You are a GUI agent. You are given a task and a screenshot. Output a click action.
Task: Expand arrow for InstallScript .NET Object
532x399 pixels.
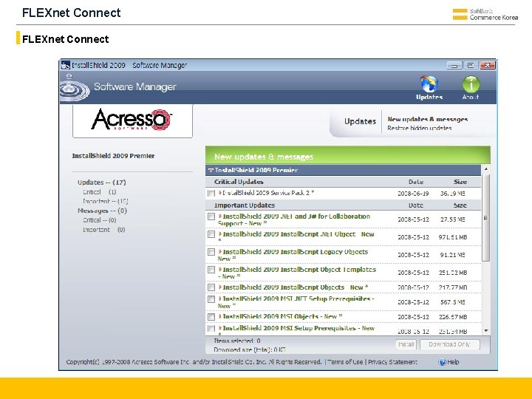point(220,233)
